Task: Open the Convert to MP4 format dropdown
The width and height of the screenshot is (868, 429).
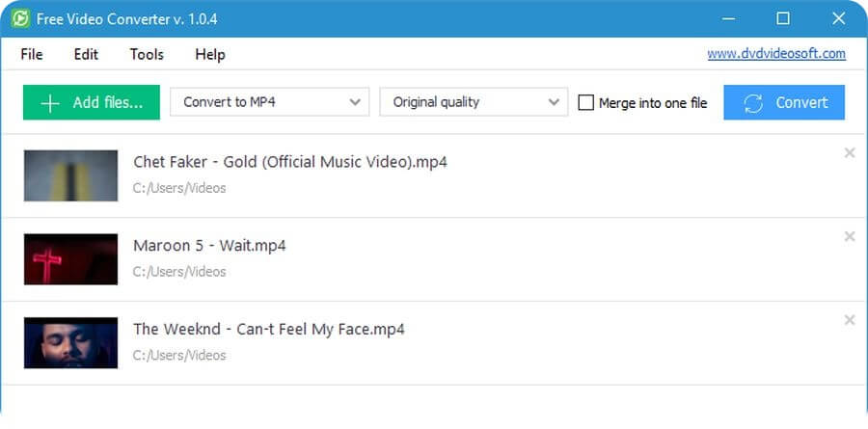Action: point(270,102)
